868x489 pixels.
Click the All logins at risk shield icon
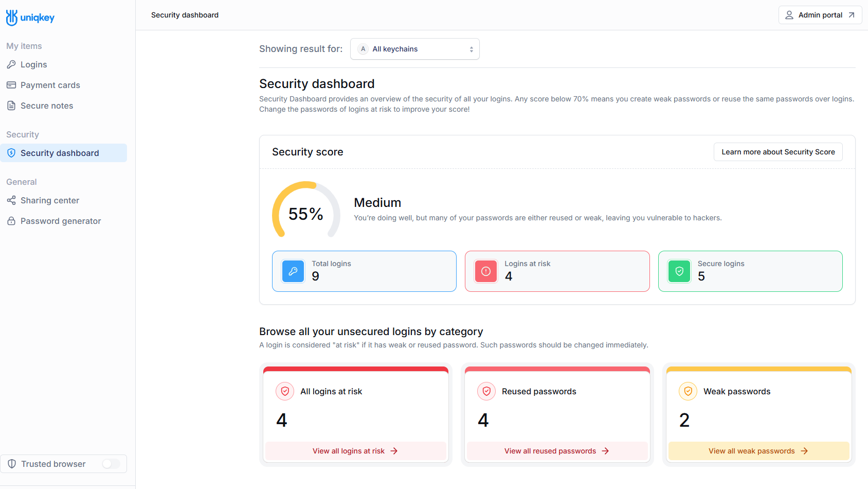click(285, 391)
